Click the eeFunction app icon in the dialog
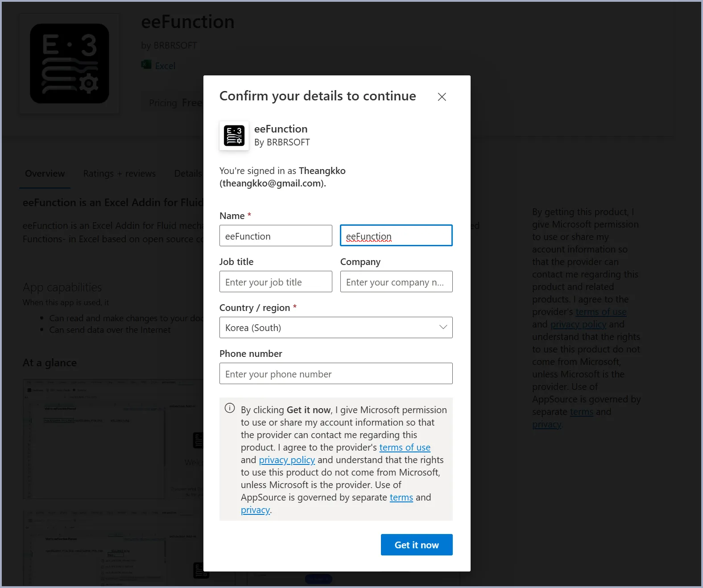This screenshot has height=588, width=703. tap(234, 136)
